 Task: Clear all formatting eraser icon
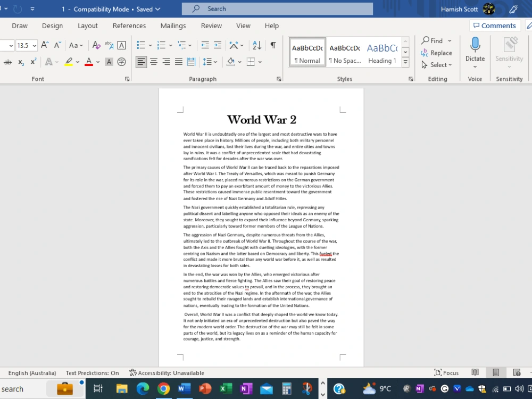tap(96, 45)
